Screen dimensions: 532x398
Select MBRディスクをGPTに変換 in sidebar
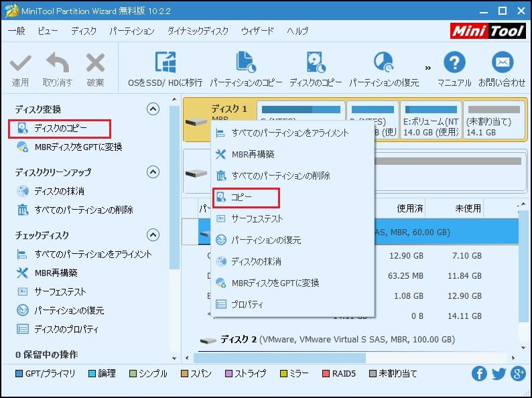tap(70, 147)
